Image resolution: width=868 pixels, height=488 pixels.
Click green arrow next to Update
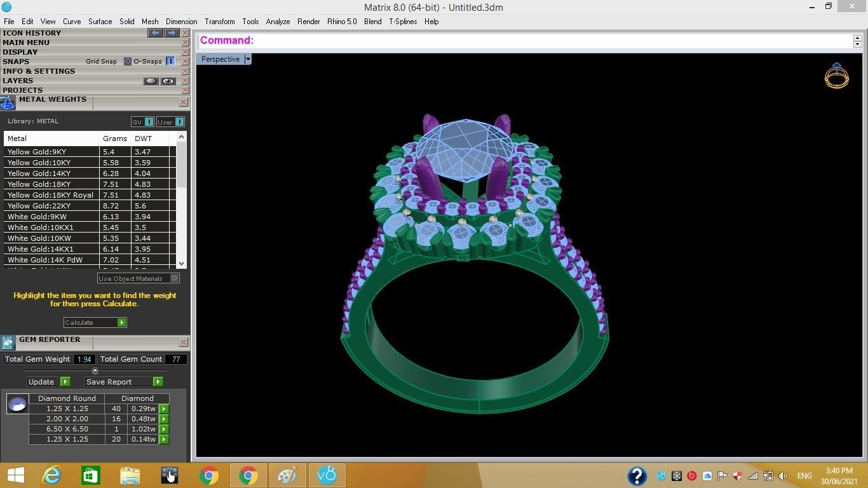click(x=65, y=382)
